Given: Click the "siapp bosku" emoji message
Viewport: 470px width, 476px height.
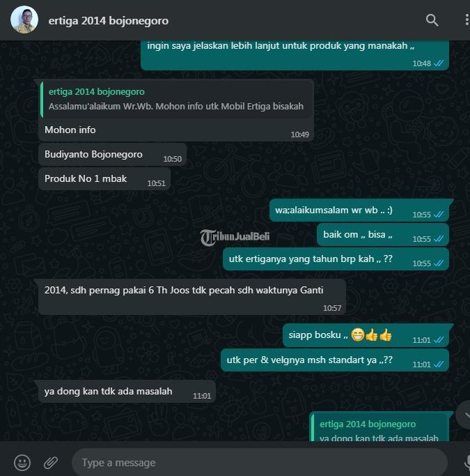Looking at the screenshot, I should 366,335.
